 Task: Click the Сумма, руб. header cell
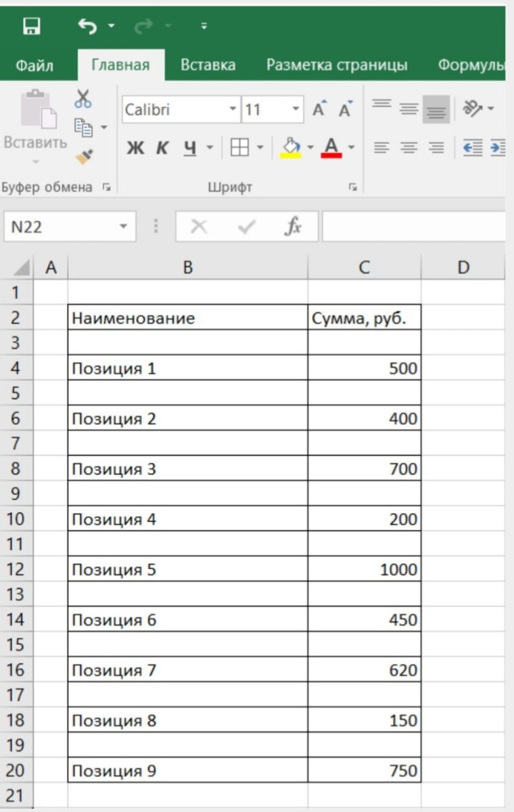click(365, 318)
